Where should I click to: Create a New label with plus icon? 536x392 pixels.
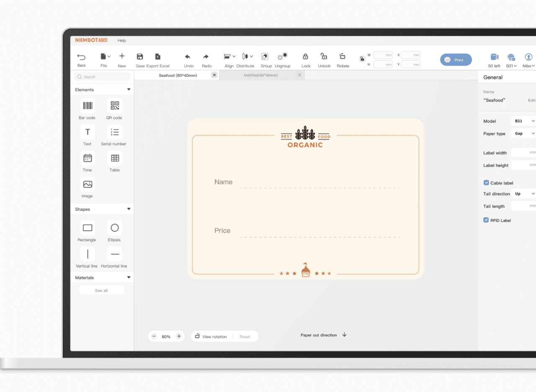122,56
